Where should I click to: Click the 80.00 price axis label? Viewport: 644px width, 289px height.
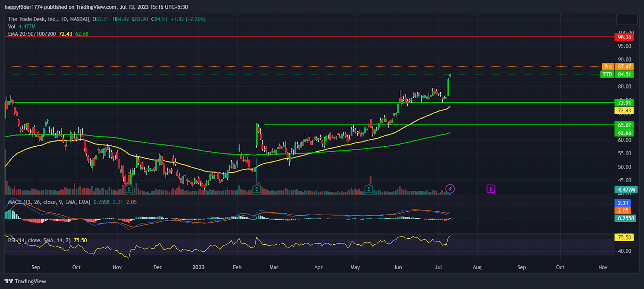point(625,87)
